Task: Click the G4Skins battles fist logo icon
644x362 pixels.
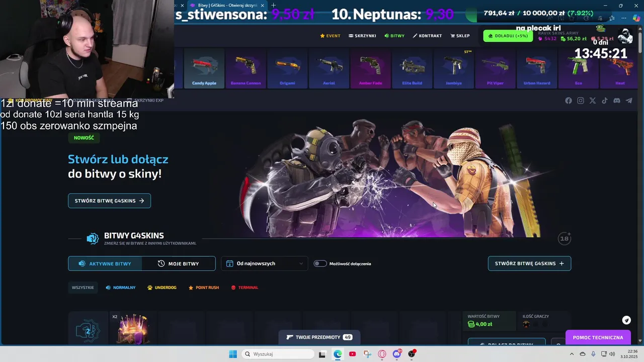Action: pos(93,239)
